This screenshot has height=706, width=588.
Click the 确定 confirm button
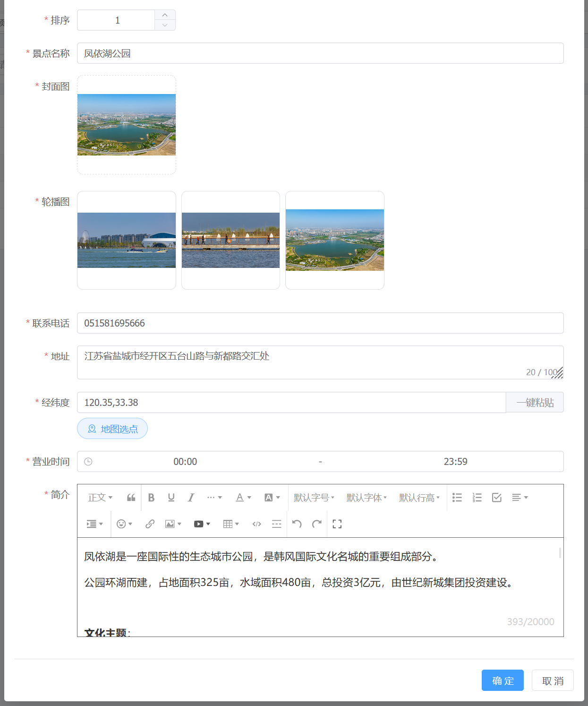503,680
